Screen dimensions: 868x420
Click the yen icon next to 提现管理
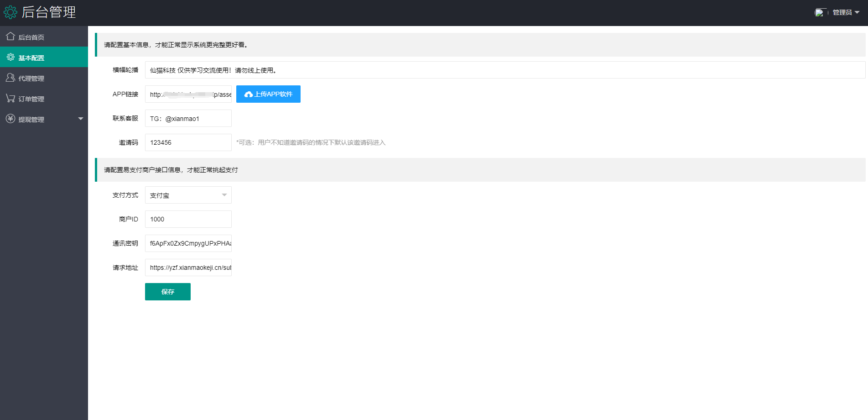[x=10, y=119]
